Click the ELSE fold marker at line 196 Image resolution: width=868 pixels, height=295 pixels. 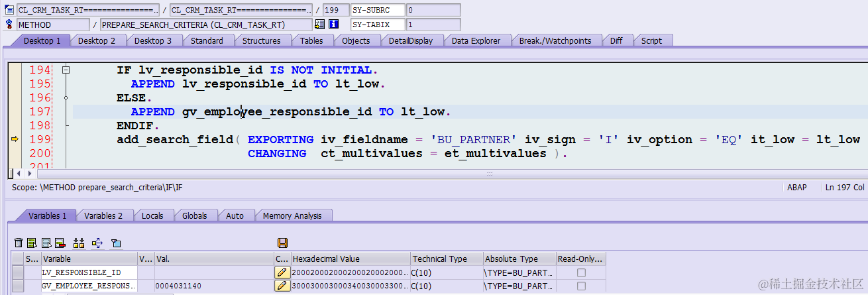(66, 97)
